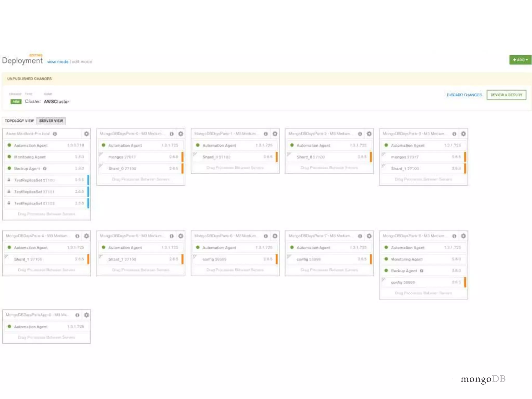Switch to Topology View tab
This screenshot has width=532, height=399.
pos(19,121)
